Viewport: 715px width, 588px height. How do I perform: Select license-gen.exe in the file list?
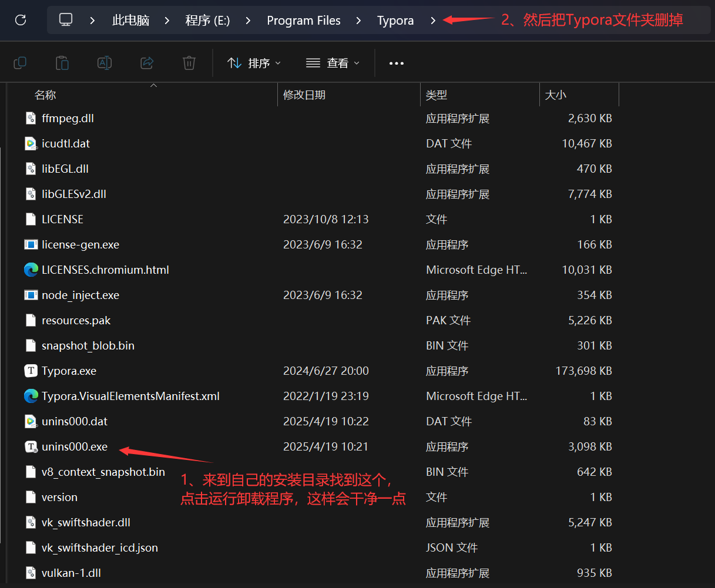point(79,244)
